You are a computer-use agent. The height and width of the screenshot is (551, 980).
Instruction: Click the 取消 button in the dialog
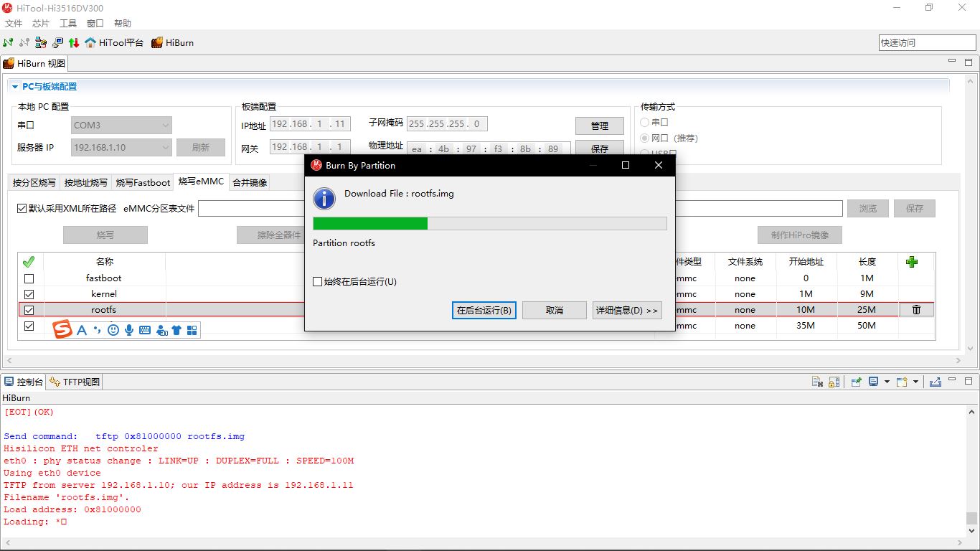(x=555, y=310)
